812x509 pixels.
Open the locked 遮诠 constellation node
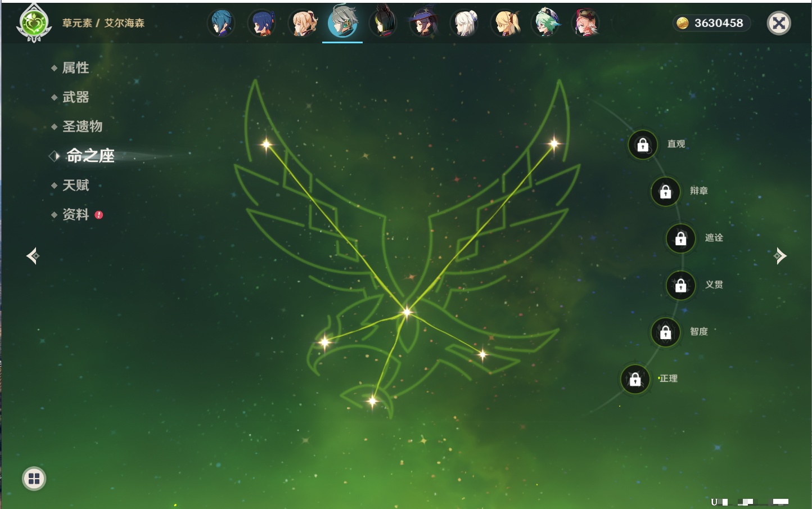coord(680,238)
